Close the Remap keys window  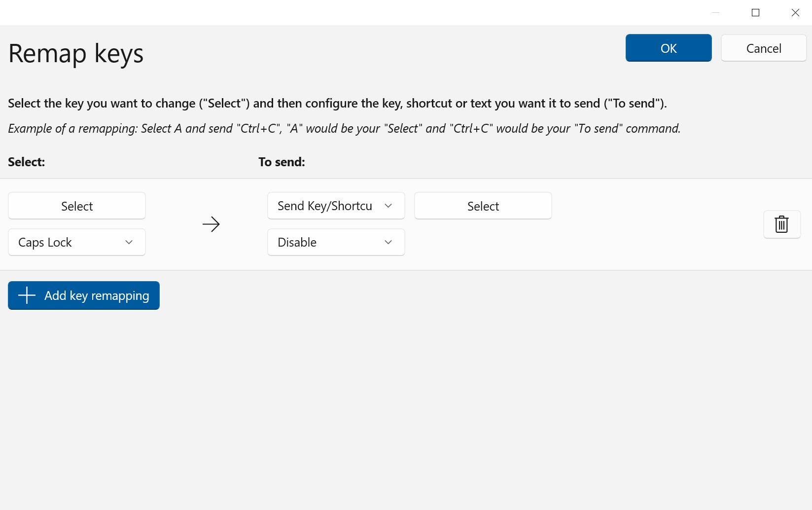pyautogui.click(x=795, y=13)
